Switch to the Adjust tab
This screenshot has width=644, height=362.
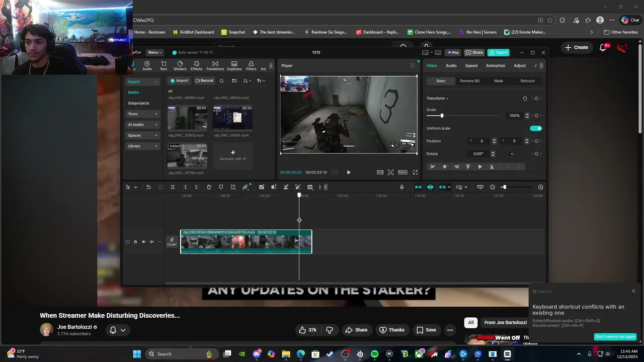point(520,66)
